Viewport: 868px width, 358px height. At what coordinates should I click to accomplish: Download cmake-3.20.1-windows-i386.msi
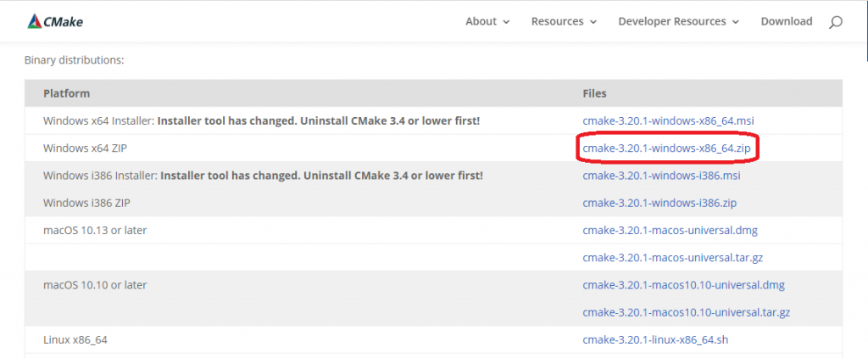tap(661, 176)
